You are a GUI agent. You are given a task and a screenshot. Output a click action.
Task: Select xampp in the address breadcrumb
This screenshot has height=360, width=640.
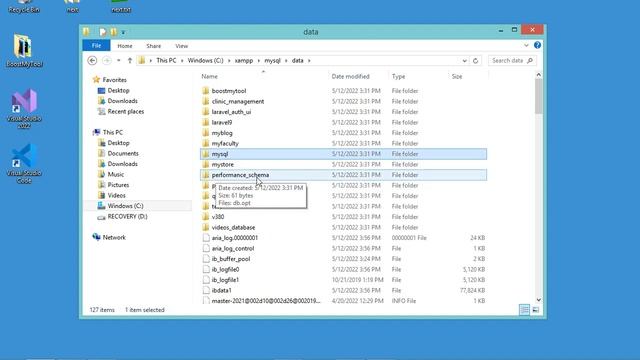(x=244, y=60)
